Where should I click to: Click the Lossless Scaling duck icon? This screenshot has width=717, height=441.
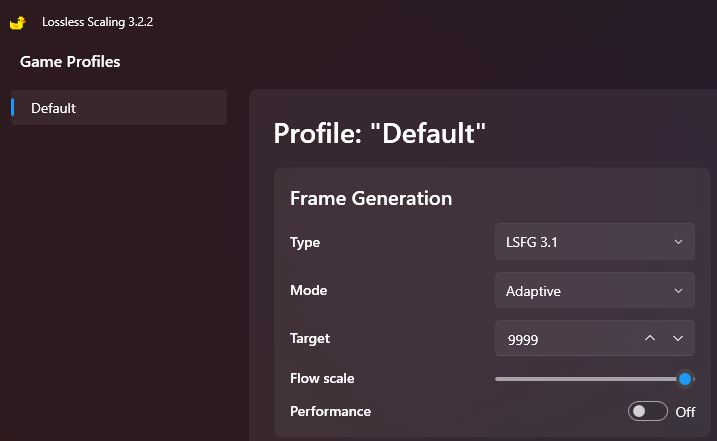(17, 22)
